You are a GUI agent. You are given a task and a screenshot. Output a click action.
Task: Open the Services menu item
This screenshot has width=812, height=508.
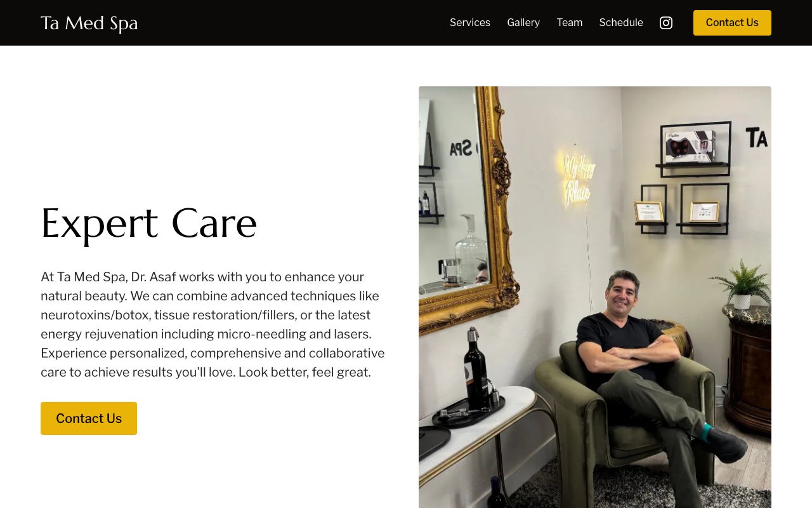470,23
